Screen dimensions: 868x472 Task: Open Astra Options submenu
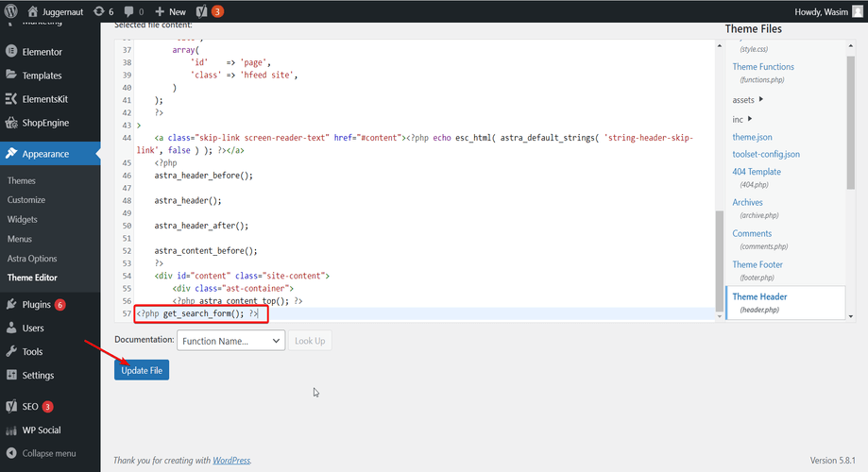click(x=32, y=259)
